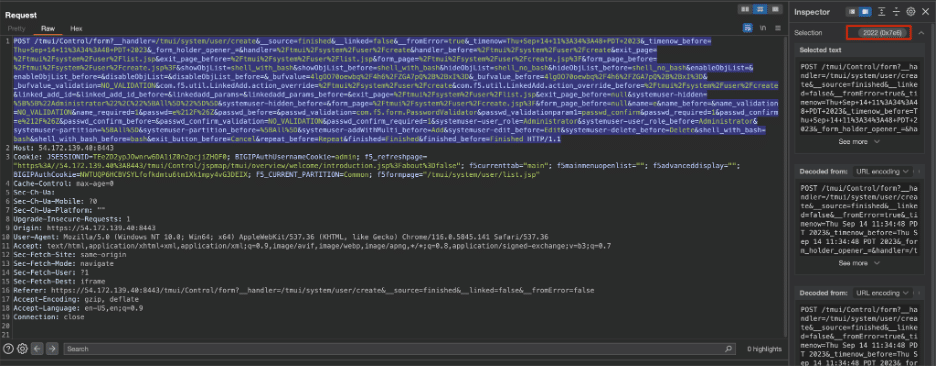Switch to the Raw view tab
The width and height of the screenshot is (936, 366).
point(48,29)
